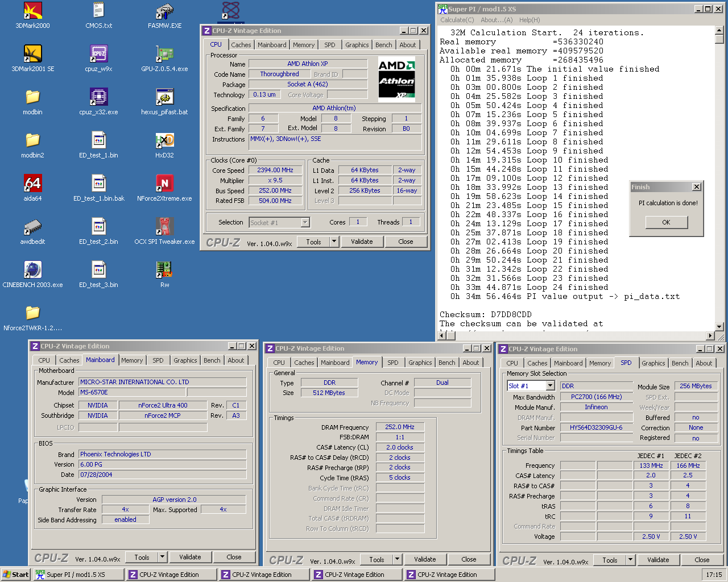Open the Start menu button
This screenshot has width=728, height=582.
pyautogui.click(x=15, y=575)
